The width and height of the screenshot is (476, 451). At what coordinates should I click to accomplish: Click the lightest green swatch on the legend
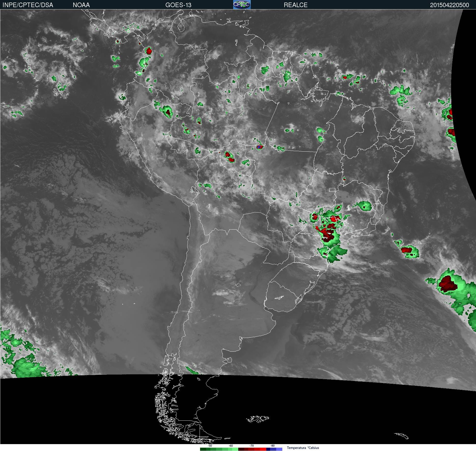coord(235,449)
